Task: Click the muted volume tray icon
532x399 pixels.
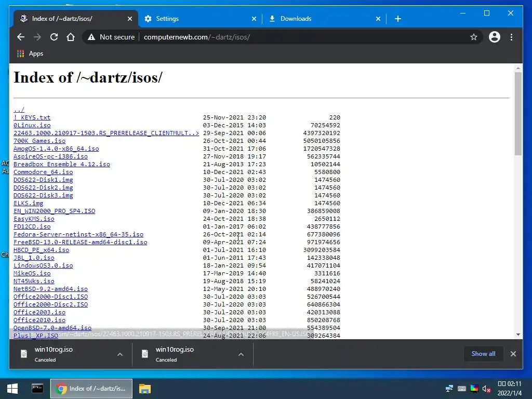Action: [486, 389]
